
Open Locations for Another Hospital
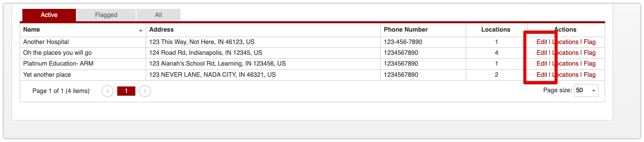[565, 42]
